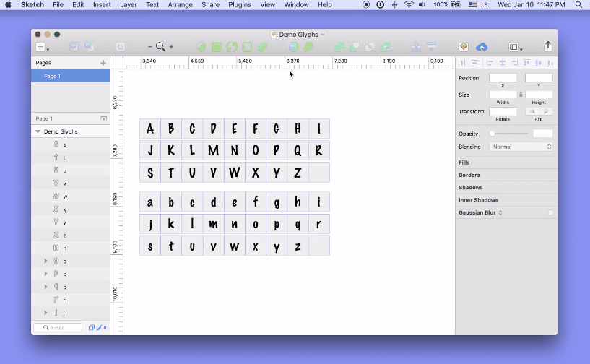
Task: Click the align right icon
Action: point(514,63)
